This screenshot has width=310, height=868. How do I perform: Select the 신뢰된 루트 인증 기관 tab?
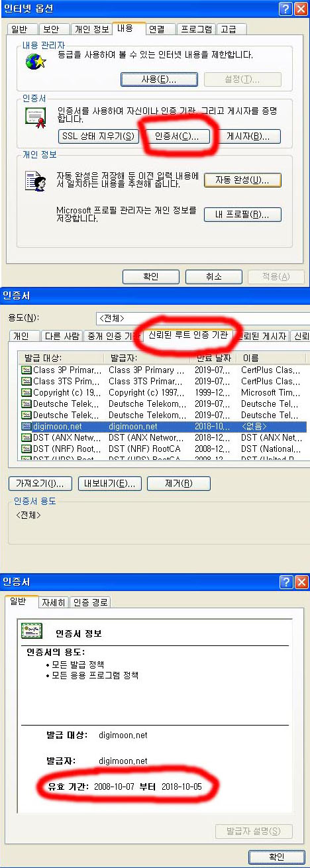[x=187, y=335]
